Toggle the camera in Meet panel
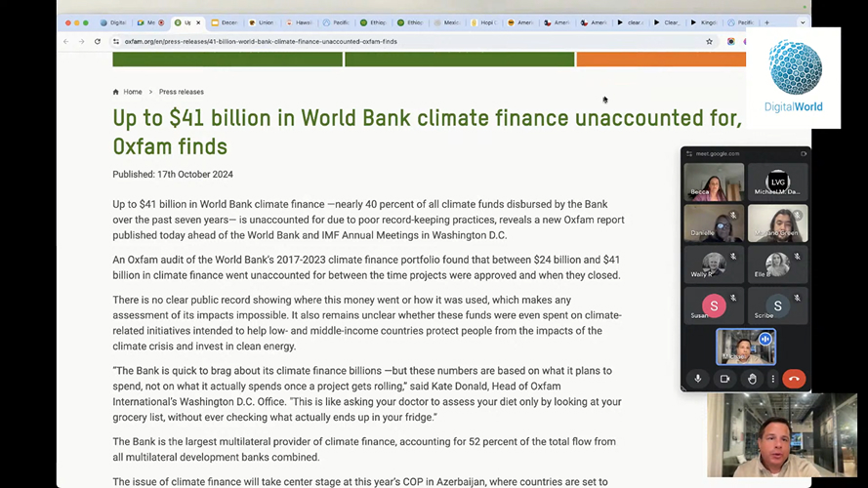The width and height of the screenshot is (868, 488). click(724, 379)
